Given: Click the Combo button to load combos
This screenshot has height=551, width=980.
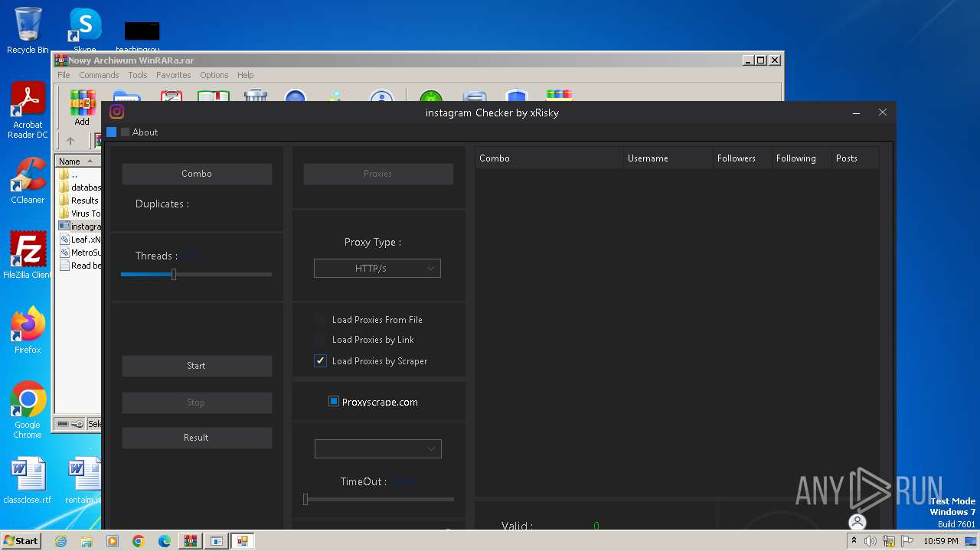Looking at the screenshot, I should (x=197, y=174).
